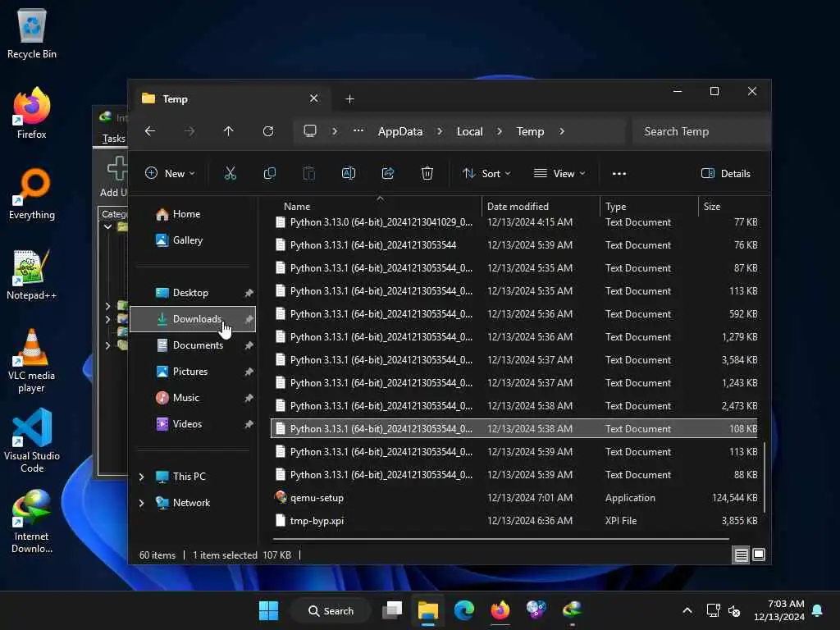Screen dimensions: 840x630
Task: Open the See more ellipsis menu
Action: (619, 174)
